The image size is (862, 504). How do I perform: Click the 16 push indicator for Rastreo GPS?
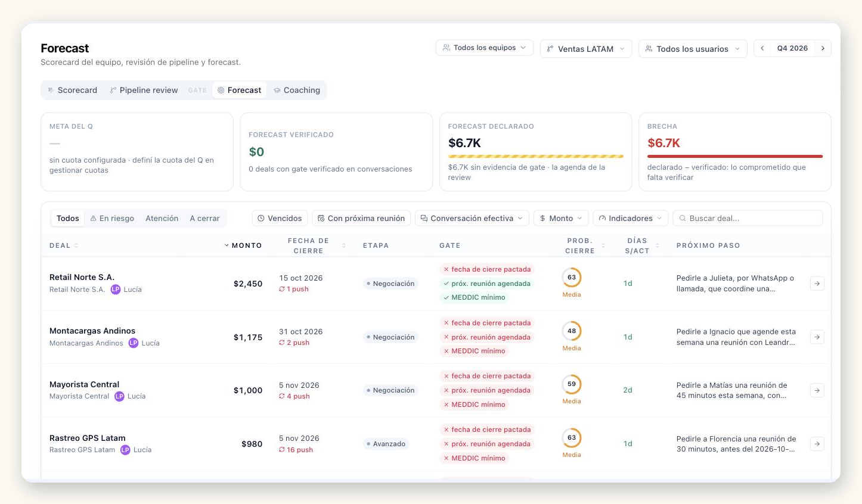(x=296, y=450)
